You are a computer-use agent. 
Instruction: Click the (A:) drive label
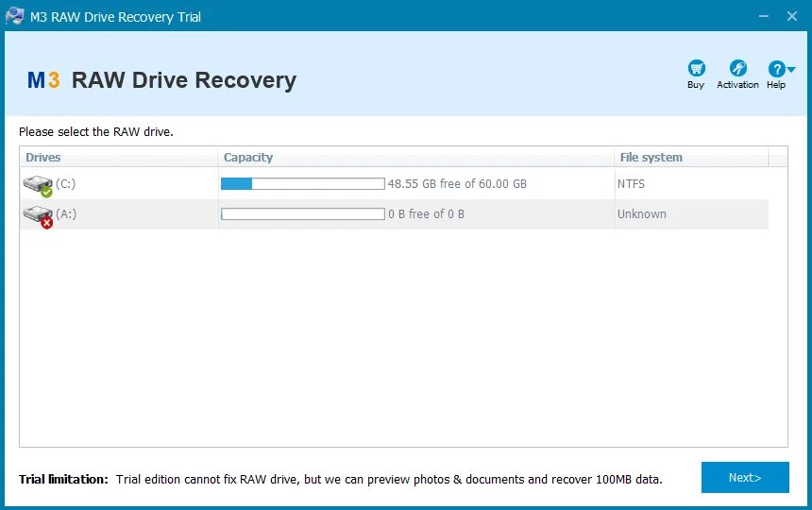pyautogui.click(x=66, y=213)
